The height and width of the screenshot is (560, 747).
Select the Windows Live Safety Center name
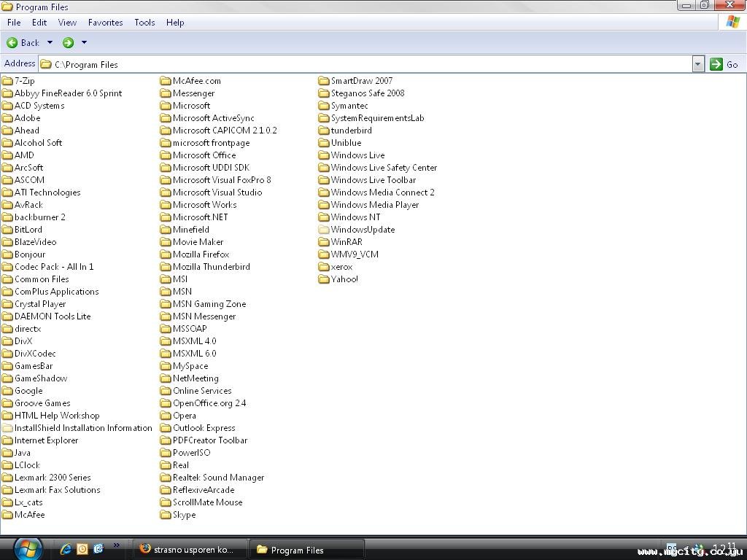384,168
